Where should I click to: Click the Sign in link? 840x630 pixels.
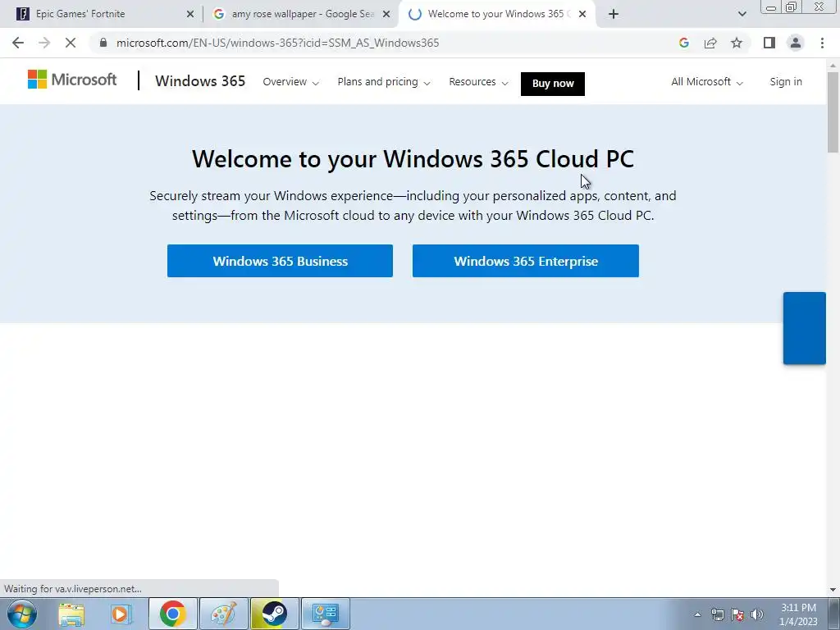tap(786, 82)
